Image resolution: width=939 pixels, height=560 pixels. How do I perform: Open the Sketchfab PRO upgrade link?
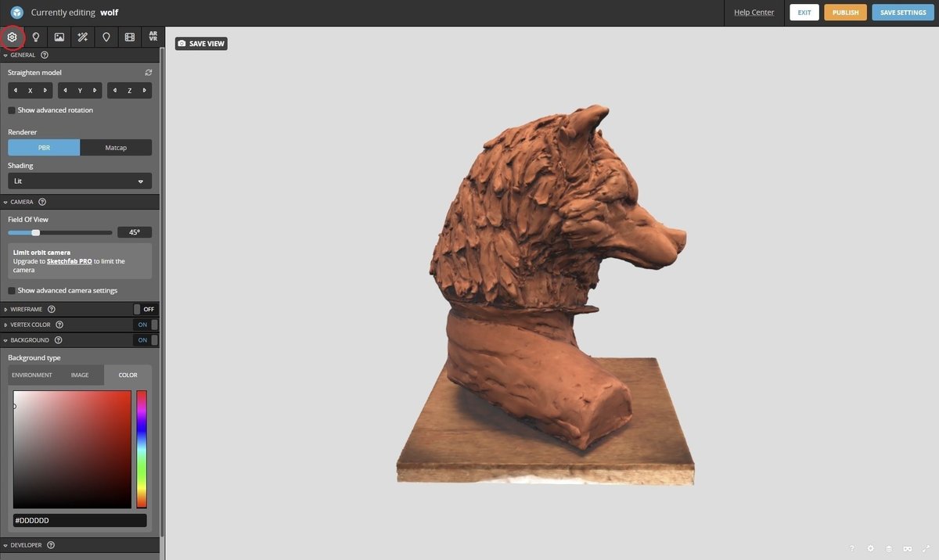68,262
